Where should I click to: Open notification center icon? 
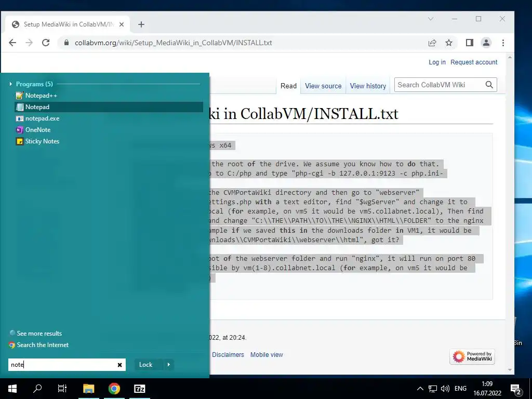tap(516, 389)
